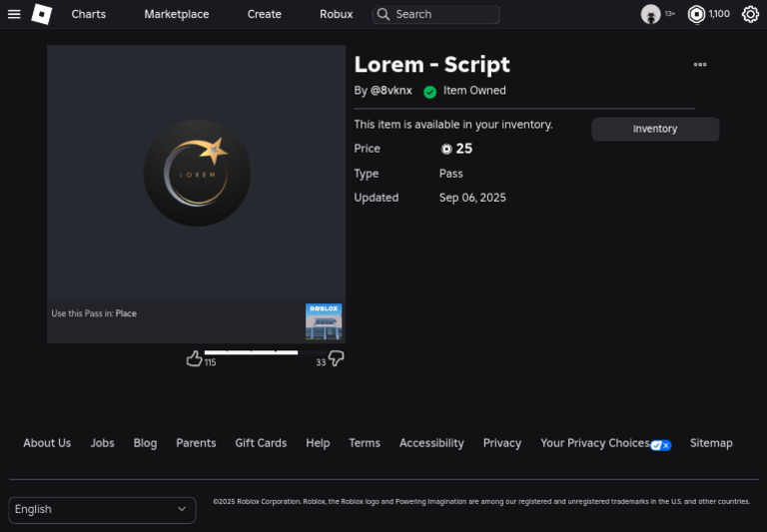767x532 pixels.
Task: Open creator @8vknx profile link
Action: (x=390, y=91)
